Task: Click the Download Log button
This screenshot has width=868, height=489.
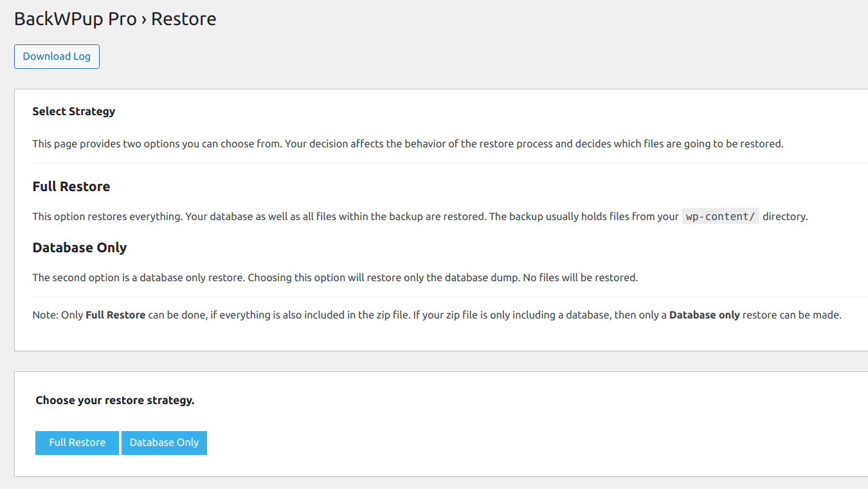Action: pyautogui.click(x=57, y=57)
